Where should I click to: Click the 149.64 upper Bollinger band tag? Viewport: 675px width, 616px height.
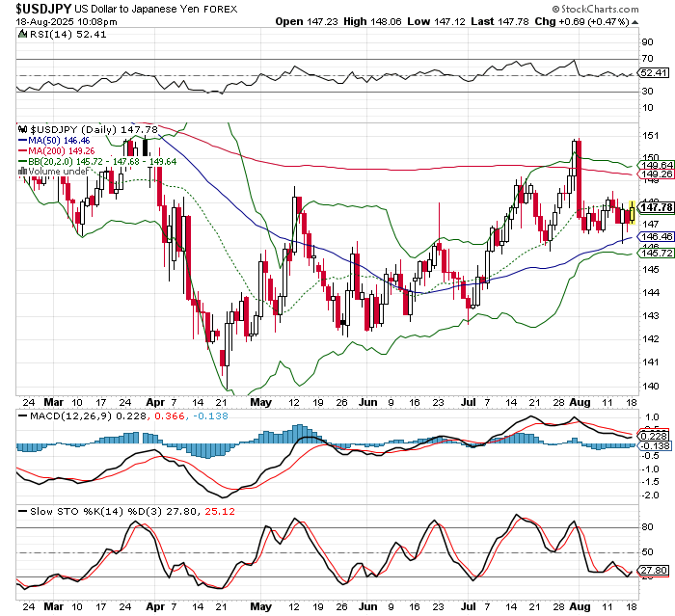pos(655,165)
